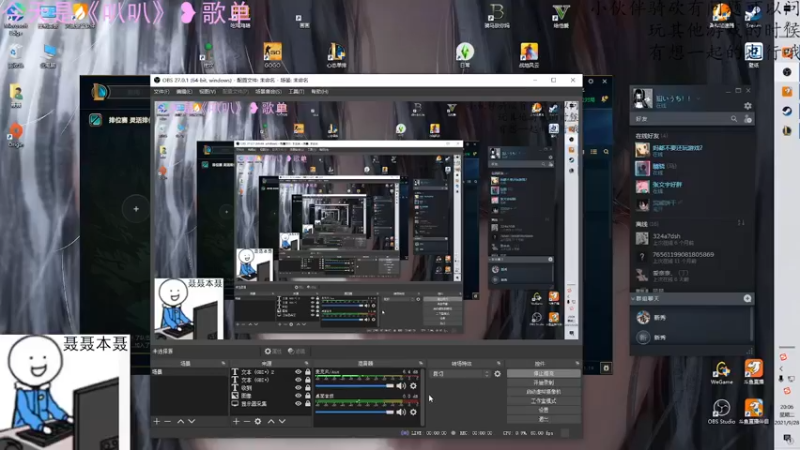Open the GTA V desktop shortcut

click(561, 15)
